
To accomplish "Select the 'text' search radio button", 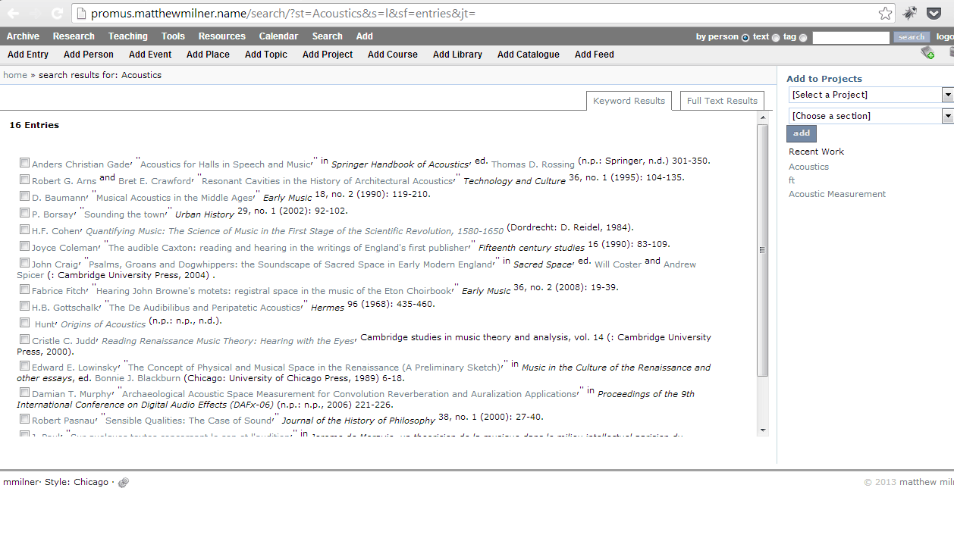I will [776, 37].
